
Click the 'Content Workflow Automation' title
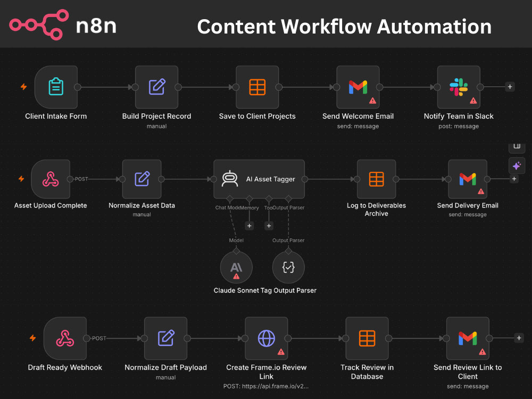point(344,27)
